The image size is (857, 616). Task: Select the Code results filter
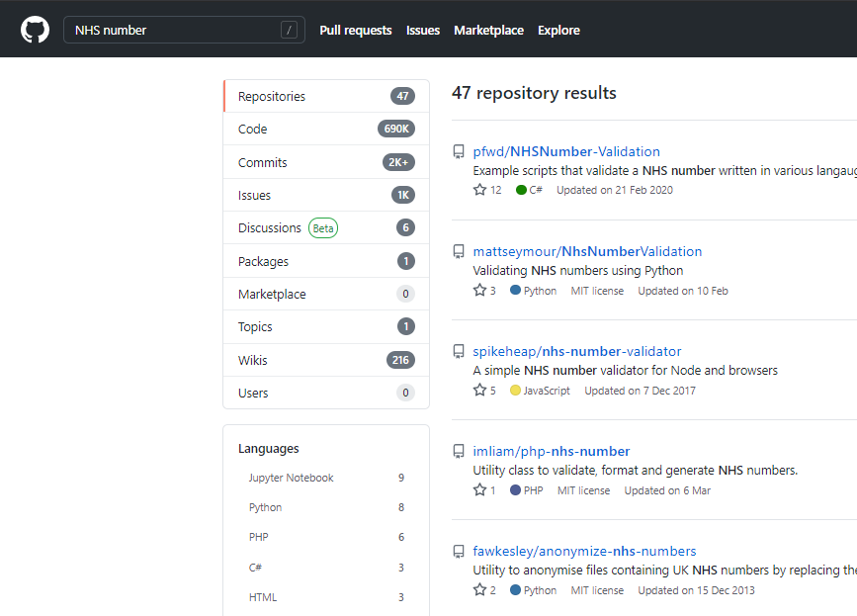click(326, 129)
